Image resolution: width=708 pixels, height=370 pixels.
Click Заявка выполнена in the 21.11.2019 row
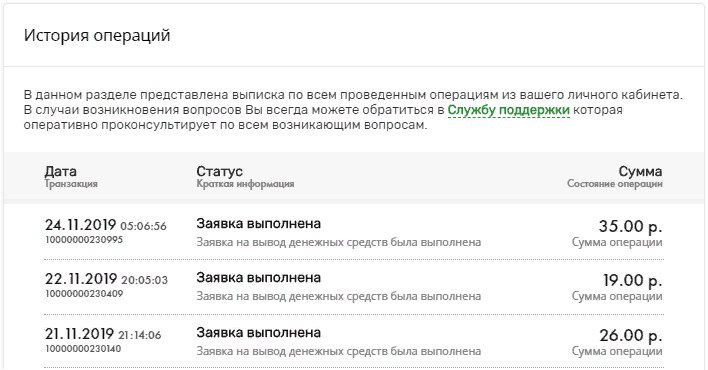pos(258,333)
